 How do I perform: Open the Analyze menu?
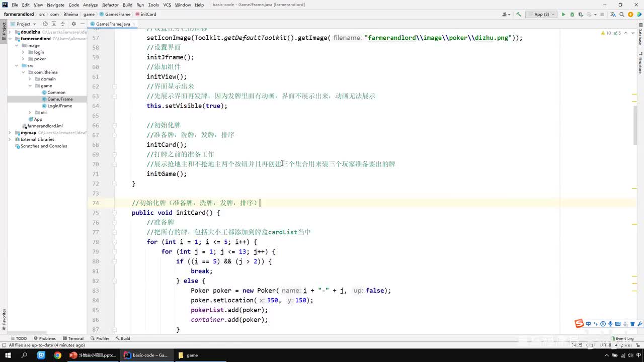coord(91,5)
